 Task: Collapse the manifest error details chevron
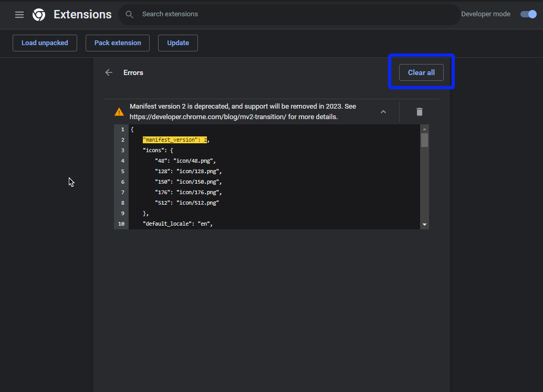[383, 112]
